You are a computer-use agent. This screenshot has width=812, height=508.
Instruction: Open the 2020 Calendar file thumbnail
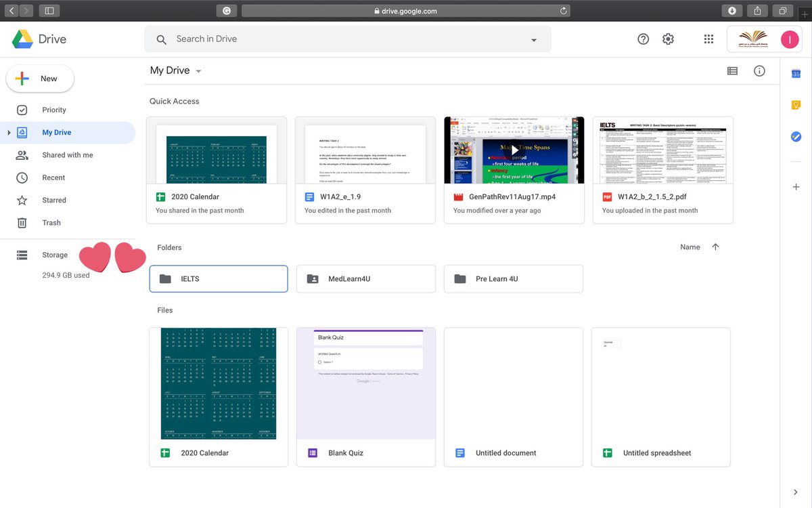tap(219, 383)
